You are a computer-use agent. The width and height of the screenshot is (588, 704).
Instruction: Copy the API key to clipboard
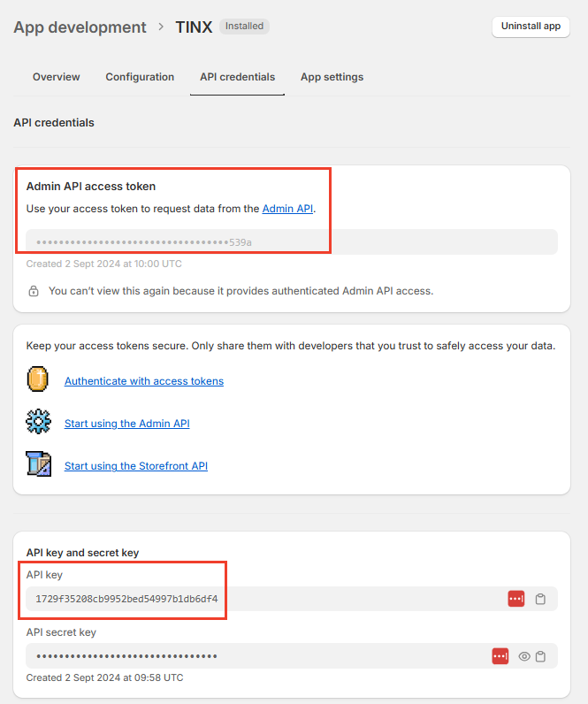click(540, 600)
